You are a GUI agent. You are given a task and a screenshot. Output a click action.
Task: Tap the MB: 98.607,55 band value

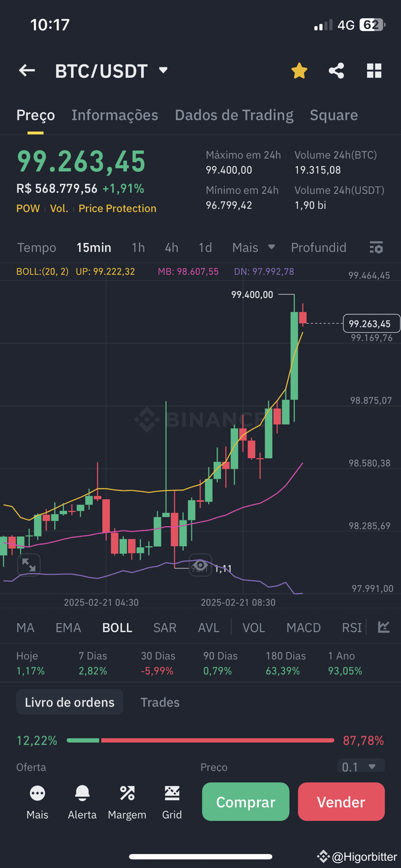coord(188,272)
